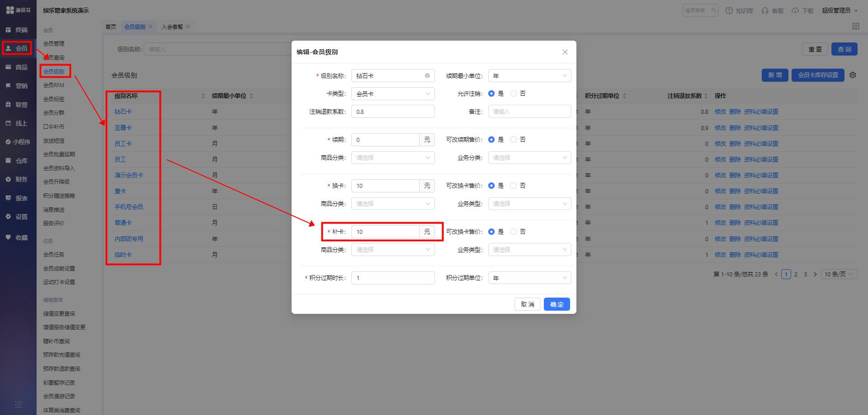Open the table column settings gear icon
The height and width of the screenshot is (415, 868).
click(853, 75)
